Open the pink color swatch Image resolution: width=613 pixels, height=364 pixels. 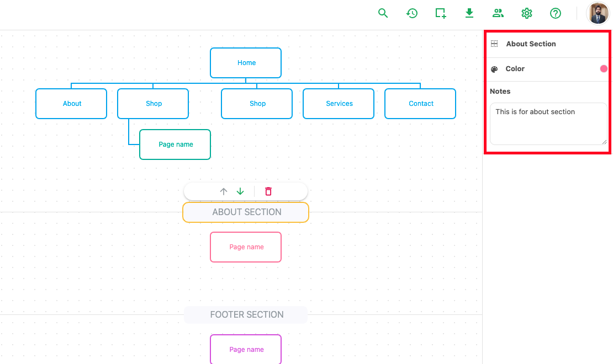click(x=603, y=68)
